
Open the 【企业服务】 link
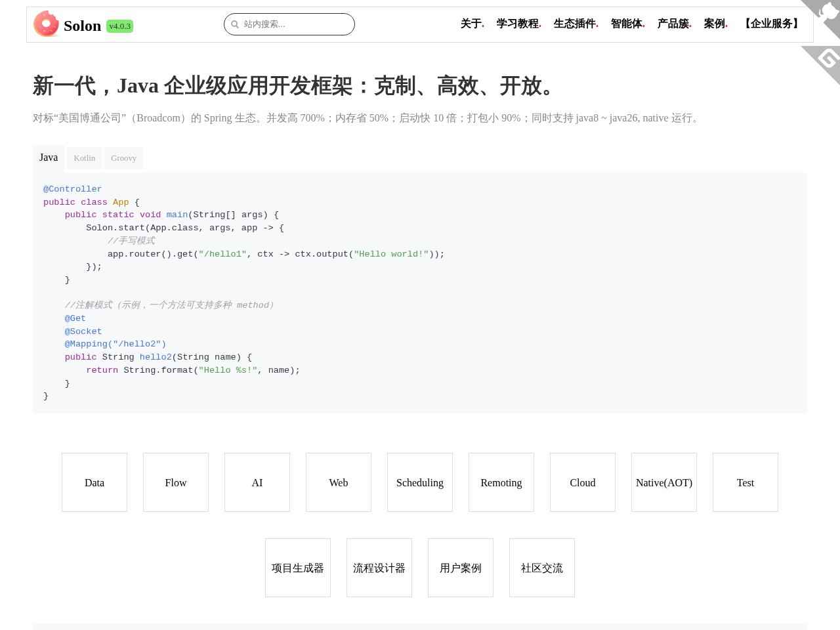(x=771, y=24)
